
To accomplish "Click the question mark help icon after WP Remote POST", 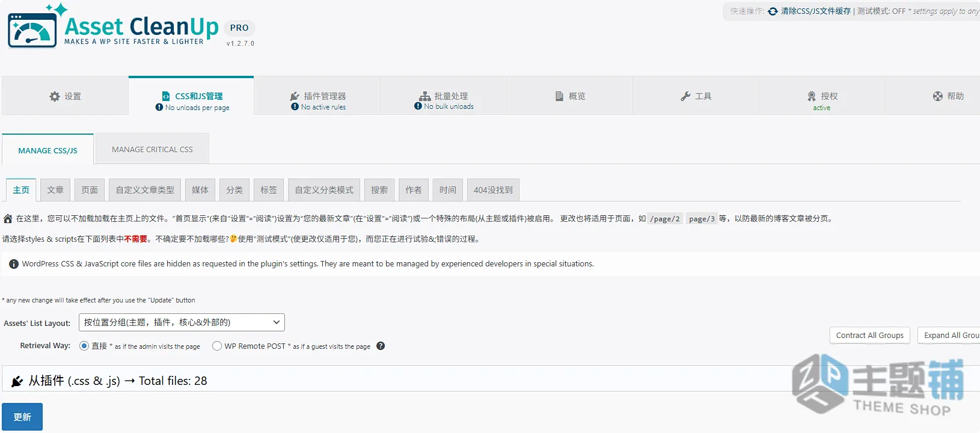I will pyautogui.click(x=381, y=346).
